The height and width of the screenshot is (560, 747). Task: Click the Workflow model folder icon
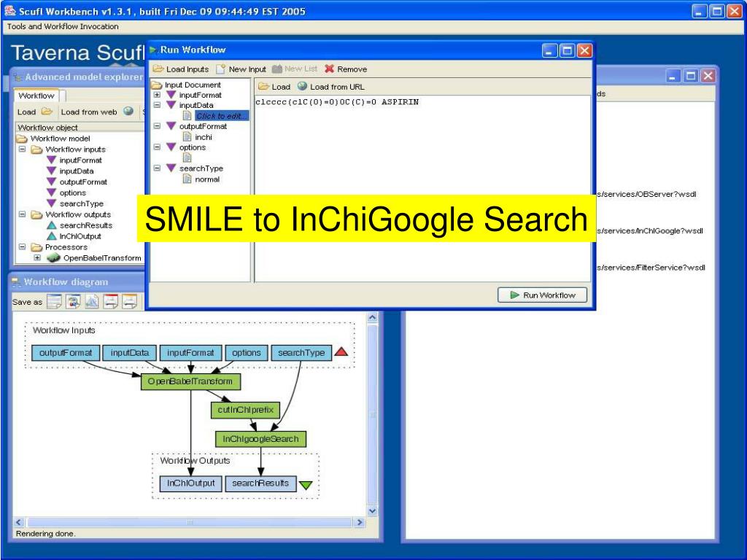tap(21, 139)
